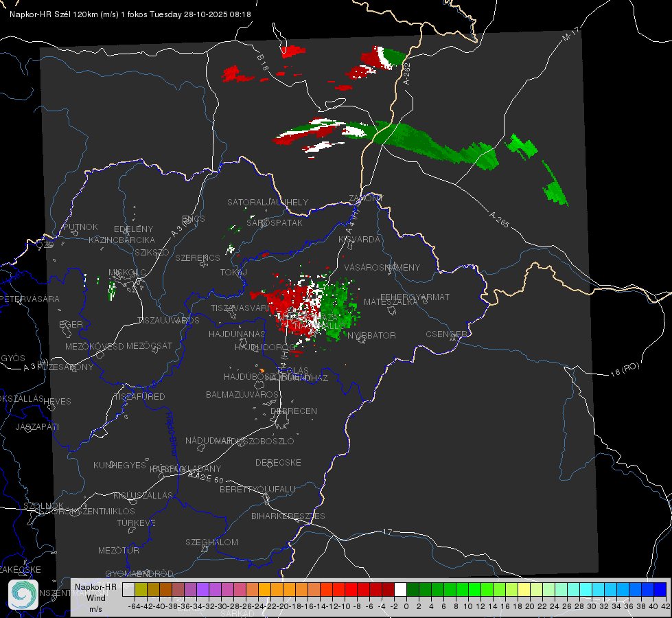
Task: Click the white swatch between -2 and 0
Action: tap(400, 590)
